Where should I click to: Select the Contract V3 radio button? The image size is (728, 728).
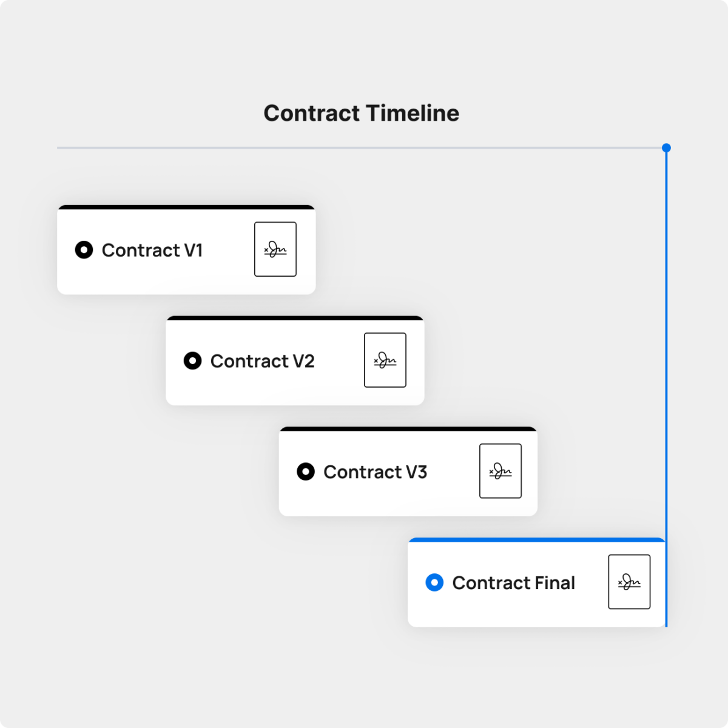click(306, 472)
